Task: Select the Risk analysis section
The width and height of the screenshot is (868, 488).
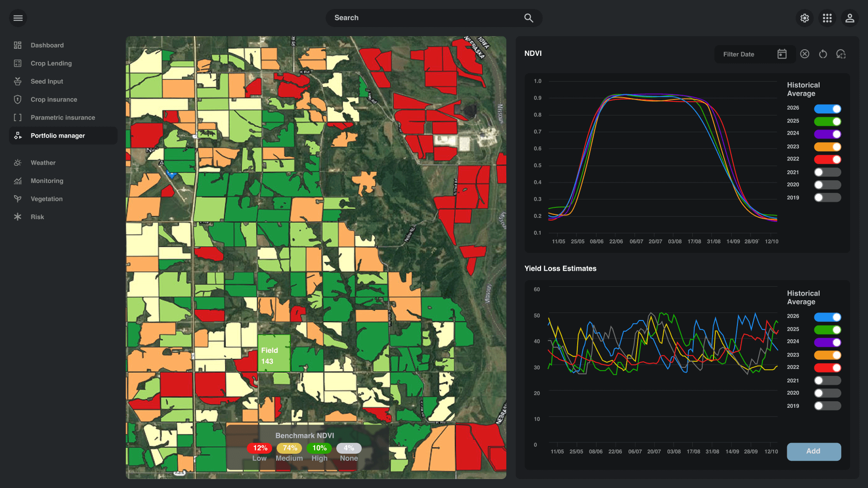Action: [36, 216]
